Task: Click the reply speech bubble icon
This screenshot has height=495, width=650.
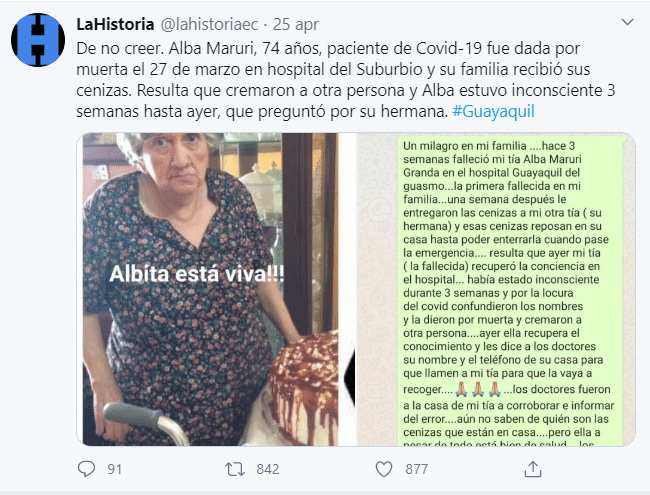Action: pos(86,469)
